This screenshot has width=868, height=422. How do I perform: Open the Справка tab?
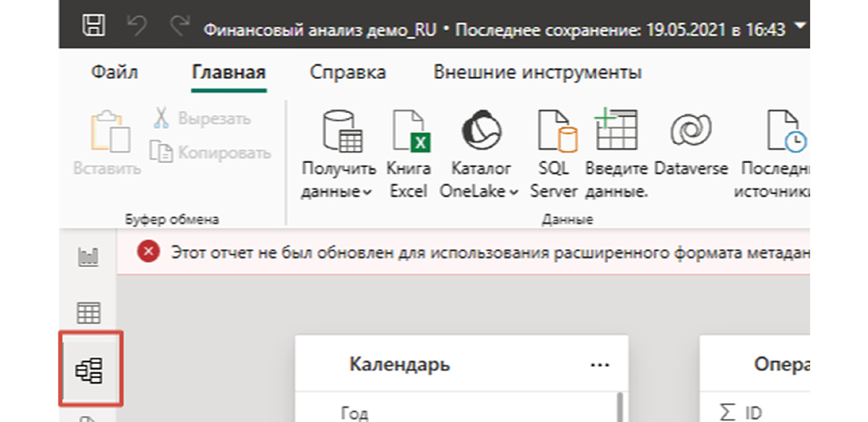(348, 72)
